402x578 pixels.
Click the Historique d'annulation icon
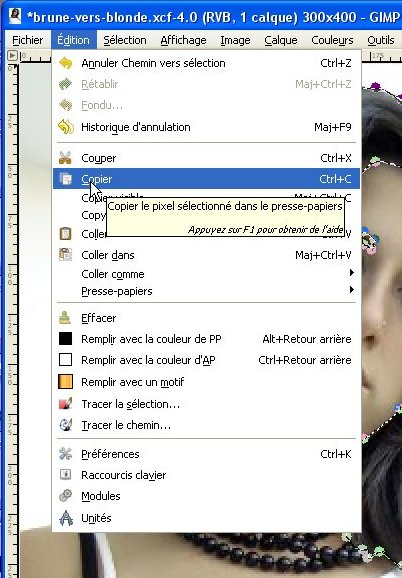click(66, 127)
